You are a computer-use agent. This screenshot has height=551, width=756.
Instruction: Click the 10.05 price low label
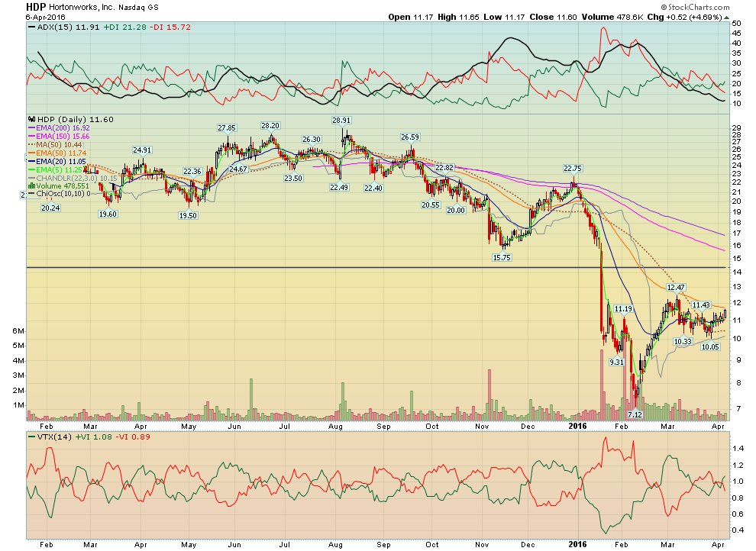point(710,346)
